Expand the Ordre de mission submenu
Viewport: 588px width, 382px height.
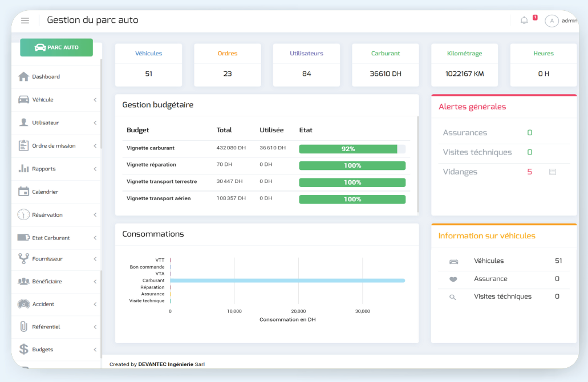click(x=95, y=146)
